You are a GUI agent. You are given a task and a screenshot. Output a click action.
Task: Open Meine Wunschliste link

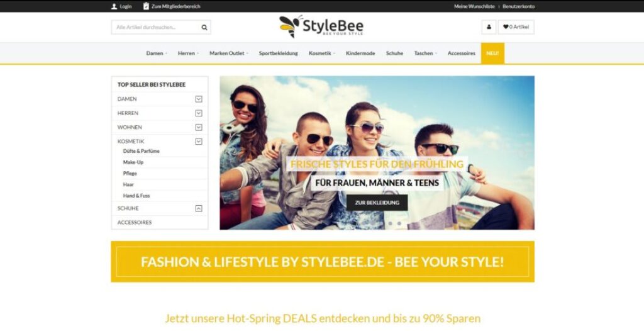tap(474, 6)
